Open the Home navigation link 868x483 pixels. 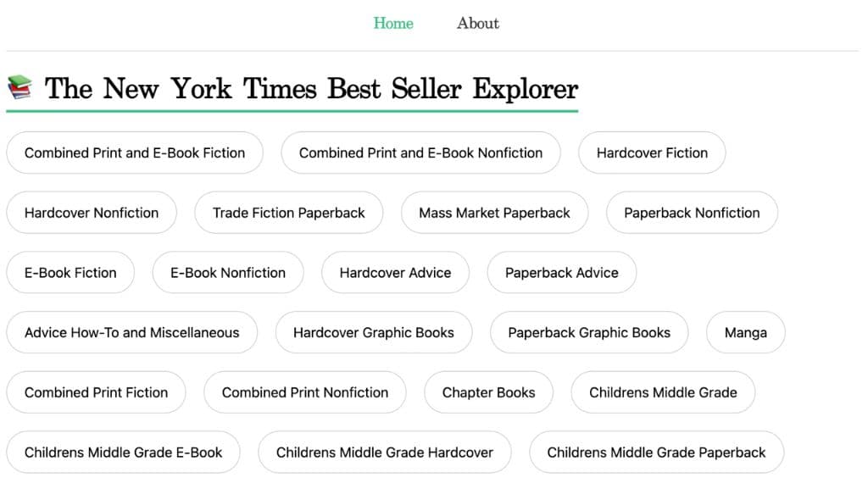coord(393,23)
